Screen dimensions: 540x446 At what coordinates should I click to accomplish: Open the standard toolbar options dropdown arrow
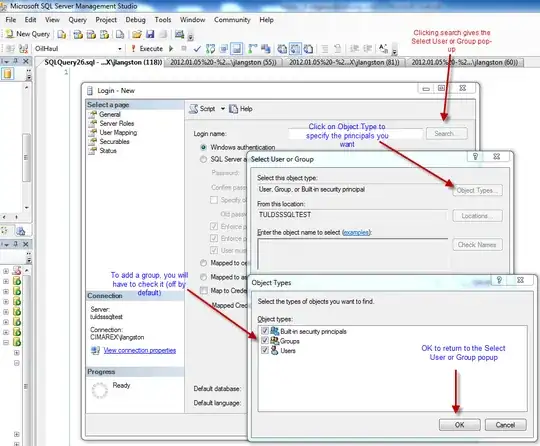190,37
